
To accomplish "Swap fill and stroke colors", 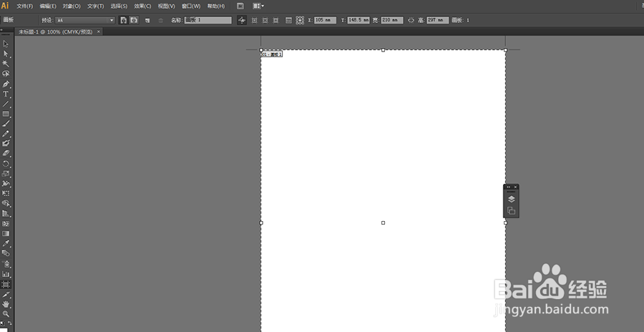I will 9,323.
